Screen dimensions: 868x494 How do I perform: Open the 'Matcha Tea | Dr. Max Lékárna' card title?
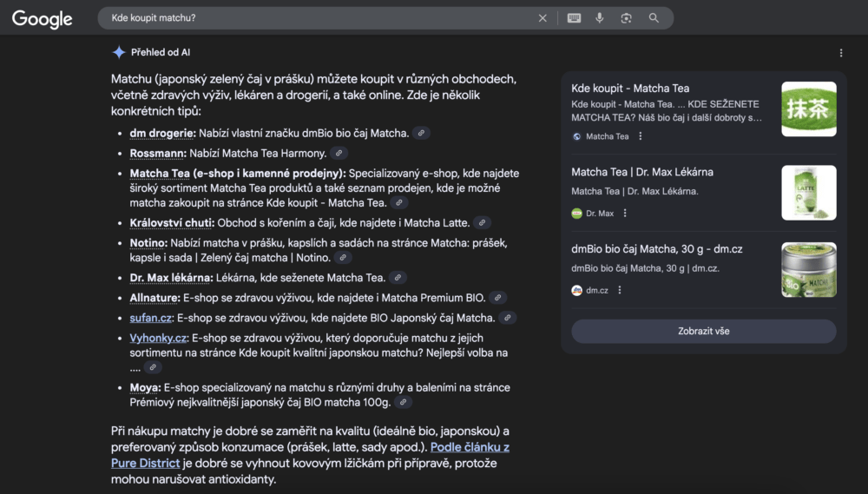point(642,172)
